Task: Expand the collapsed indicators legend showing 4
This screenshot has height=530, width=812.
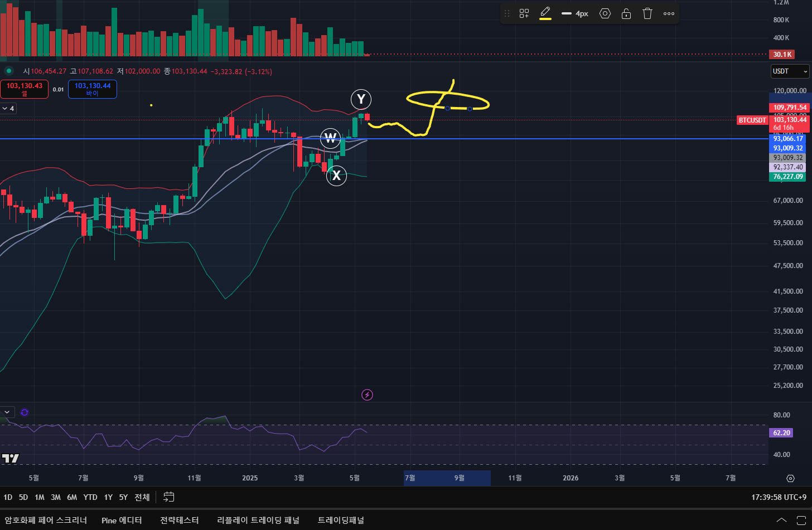Action: (x=8, y=108)
